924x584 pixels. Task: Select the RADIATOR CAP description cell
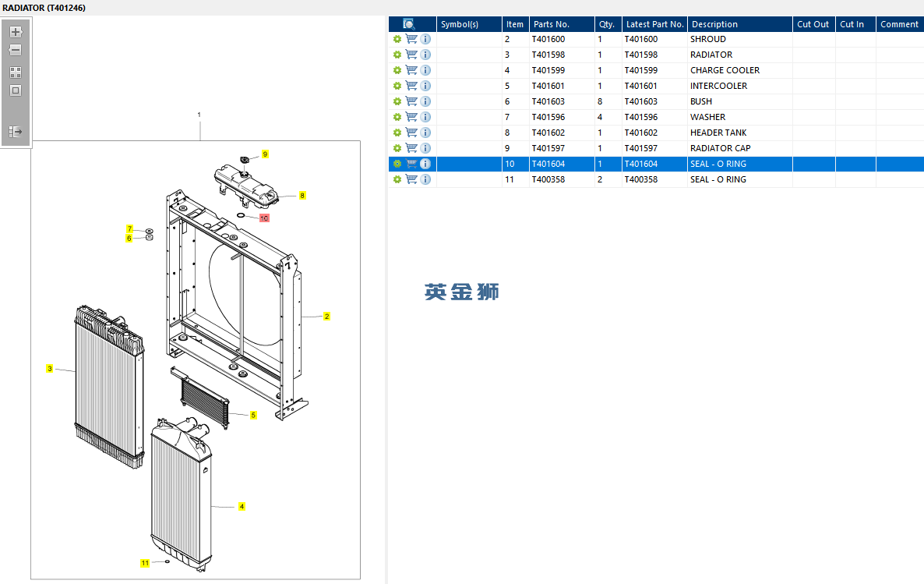(739, 148)
